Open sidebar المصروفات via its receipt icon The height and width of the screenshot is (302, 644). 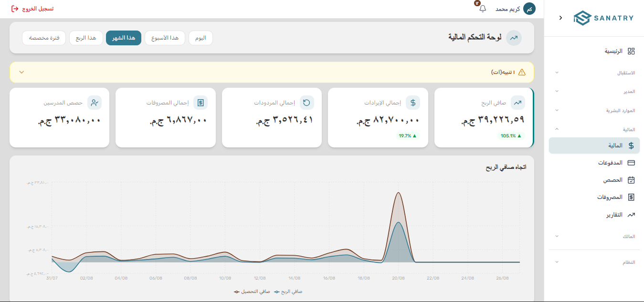click(x=631, y=197)
